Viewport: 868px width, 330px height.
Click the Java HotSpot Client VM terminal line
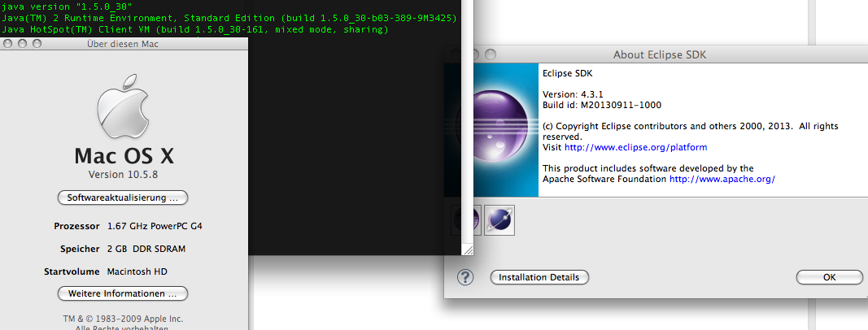[x=195, y=29]
